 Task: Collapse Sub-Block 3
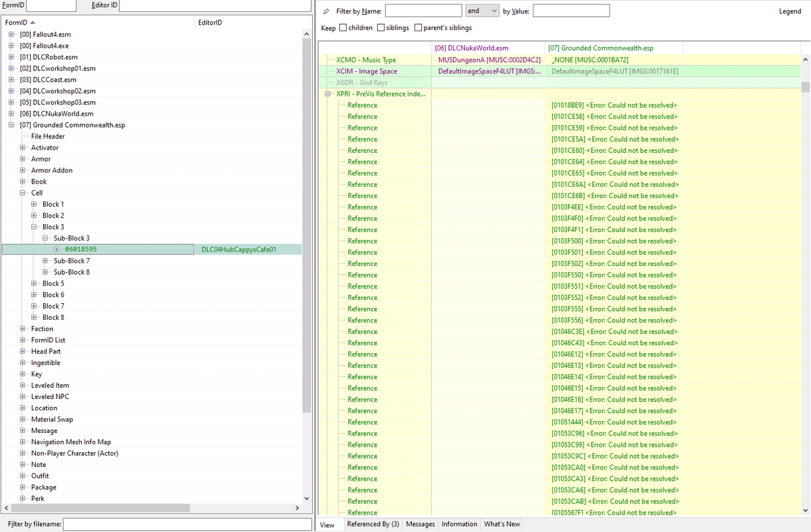(45, 238)
